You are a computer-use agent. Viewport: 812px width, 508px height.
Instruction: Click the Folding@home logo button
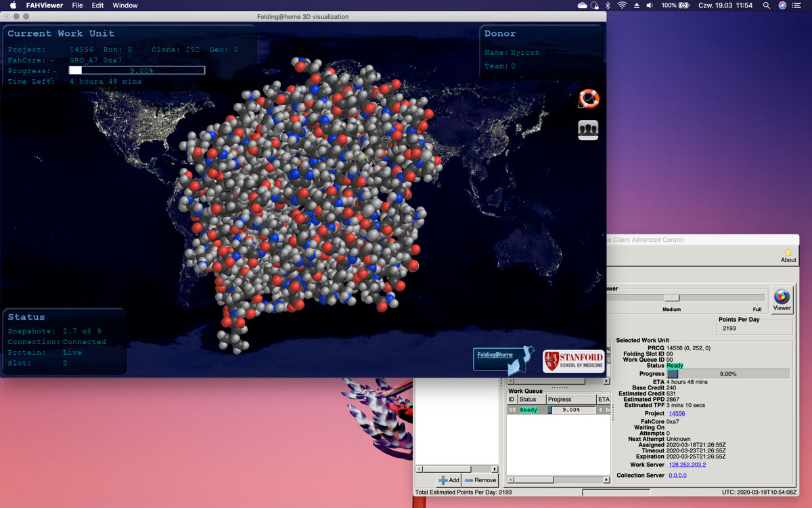(503, 359)
